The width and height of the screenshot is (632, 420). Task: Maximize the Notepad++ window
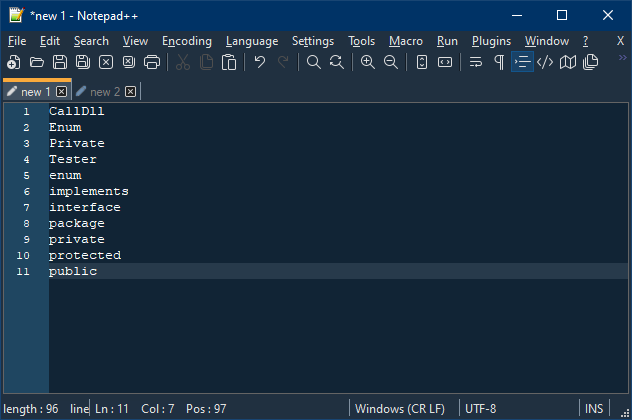pyautogui.click(x=562, y=15)
